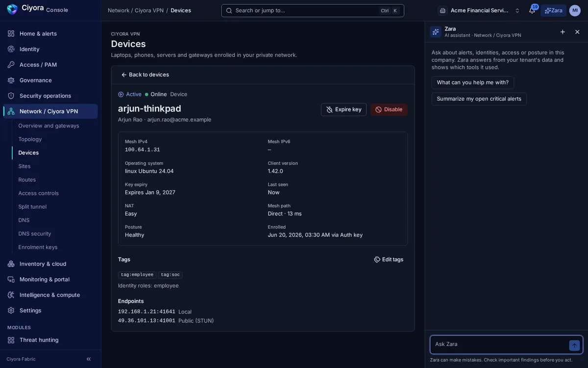Open Routes subpage
Image resolution: width=588 pixels, height=368 pixels.
[54, 180]
